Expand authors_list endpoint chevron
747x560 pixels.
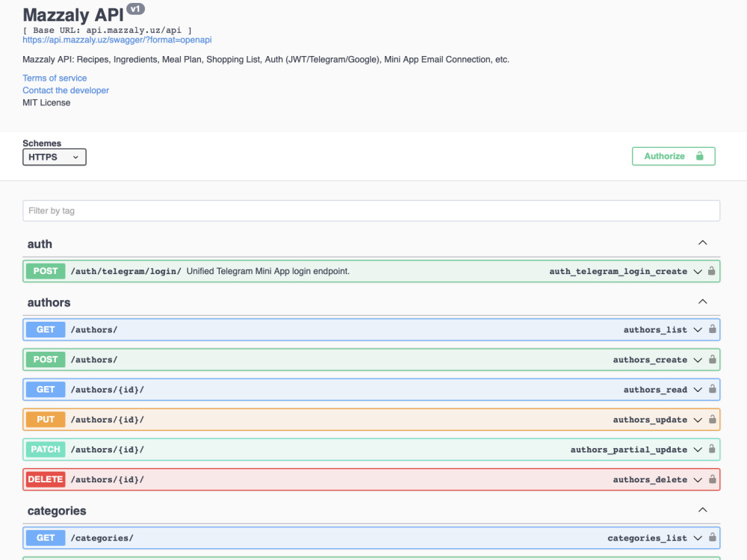pos(698,329)
